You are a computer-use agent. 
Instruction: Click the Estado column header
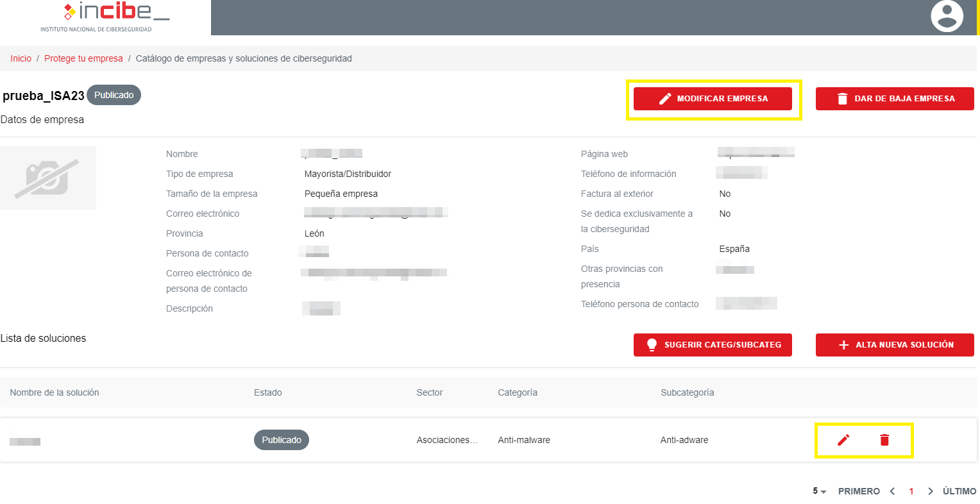pyautogui.click(x=267, y=392)
